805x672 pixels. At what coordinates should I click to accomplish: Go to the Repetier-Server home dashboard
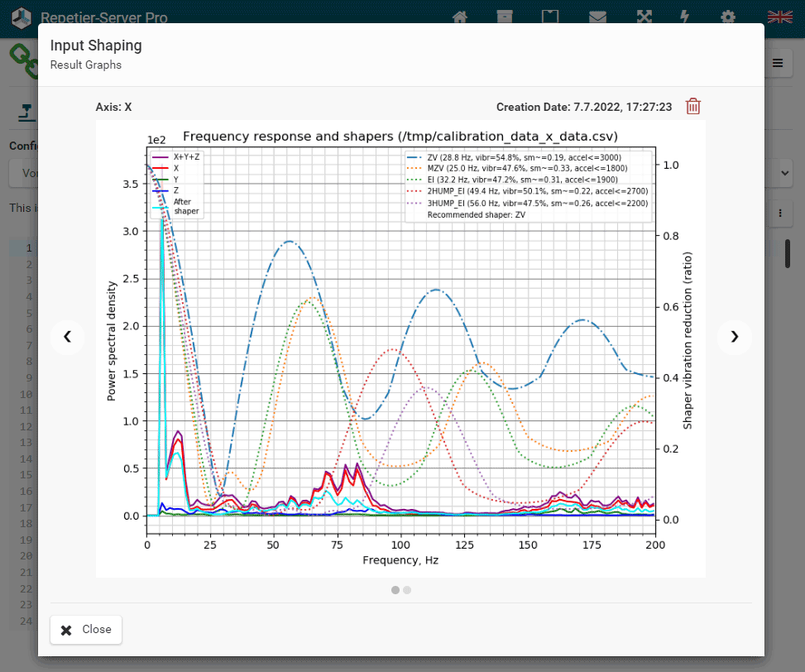coord(460,17)
